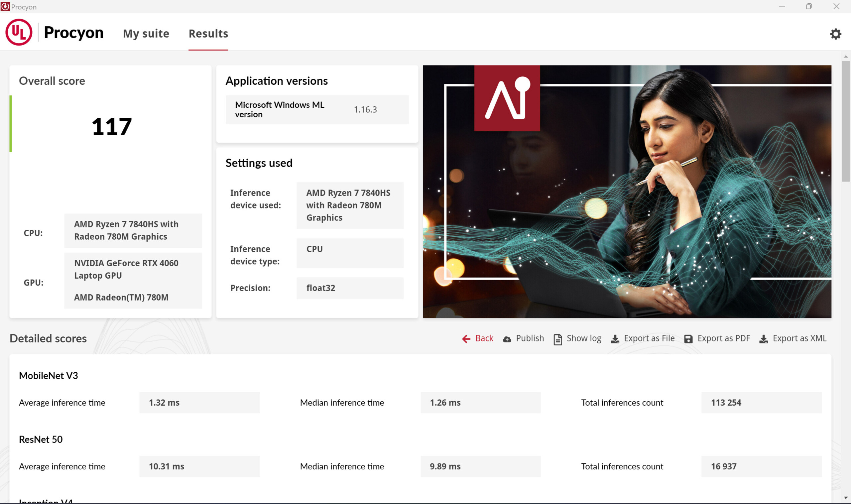Click the Export as PDF save icon
The width and height of the screenshot is (851, 504).
click(688, 339)
